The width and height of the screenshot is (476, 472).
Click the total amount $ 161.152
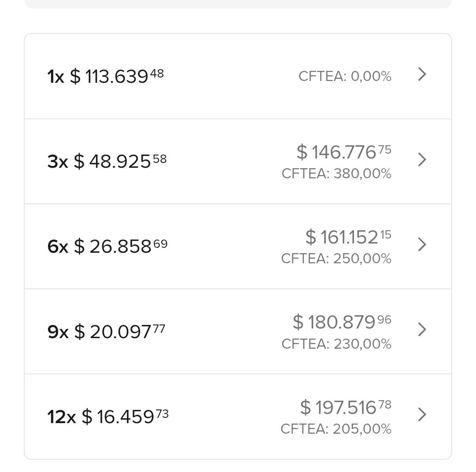pos(348,236)
